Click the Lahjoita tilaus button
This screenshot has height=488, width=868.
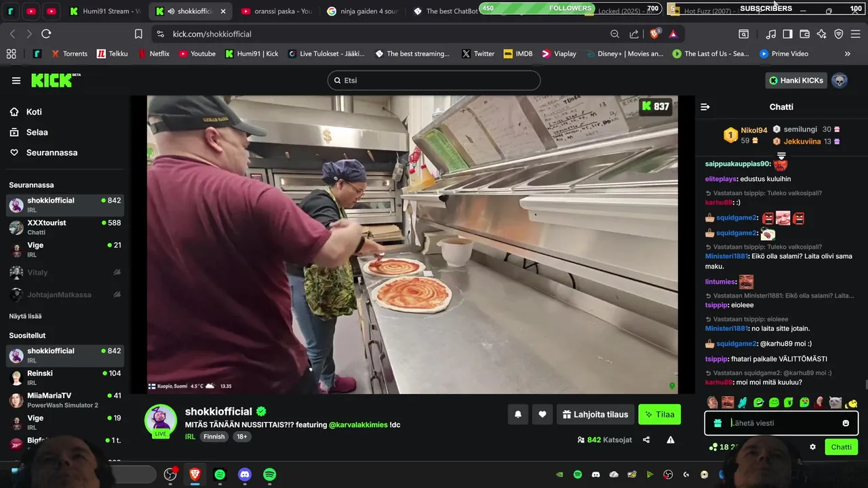click(595, 415)
